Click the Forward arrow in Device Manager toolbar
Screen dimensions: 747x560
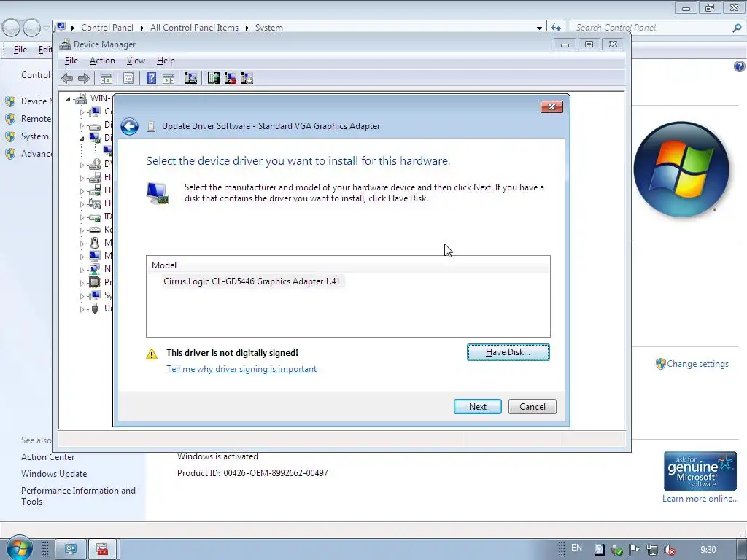click(84, 79)
